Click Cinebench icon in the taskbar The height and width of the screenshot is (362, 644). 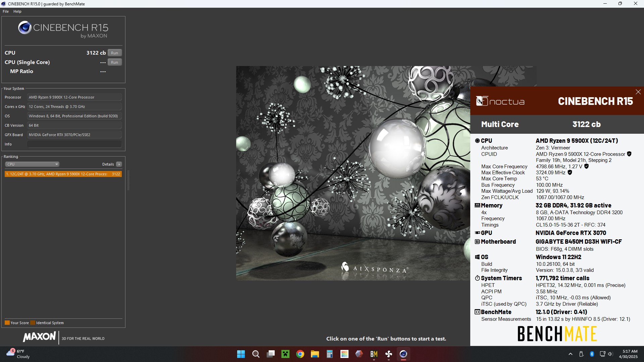click(404, 354)
